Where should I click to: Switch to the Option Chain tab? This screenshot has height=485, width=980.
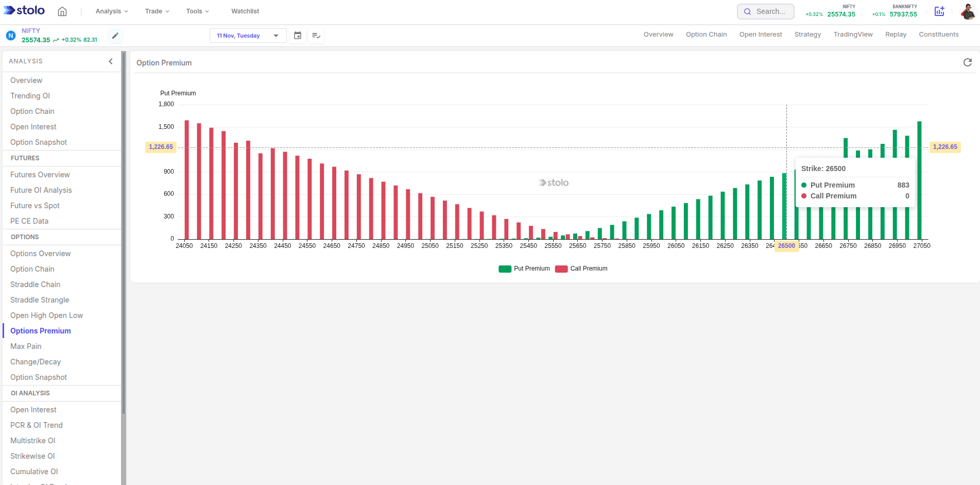click(x=706, y=34)
